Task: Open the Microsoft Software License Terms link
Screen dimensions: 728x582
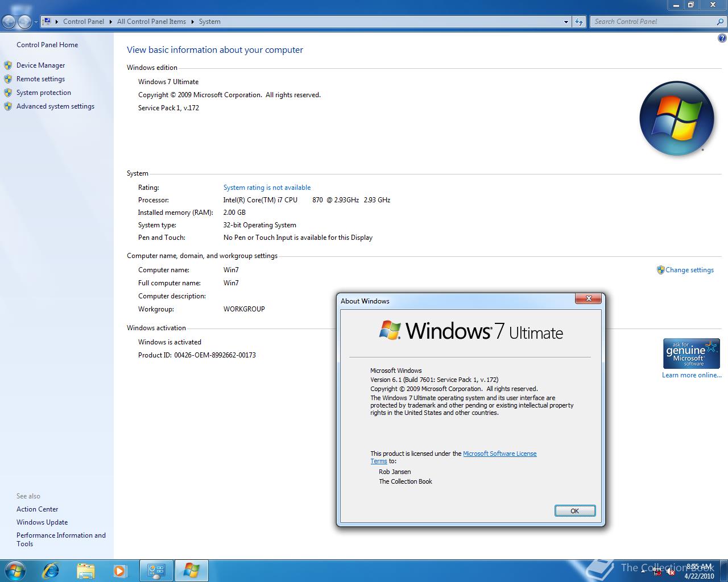Action: pos(500,454)
